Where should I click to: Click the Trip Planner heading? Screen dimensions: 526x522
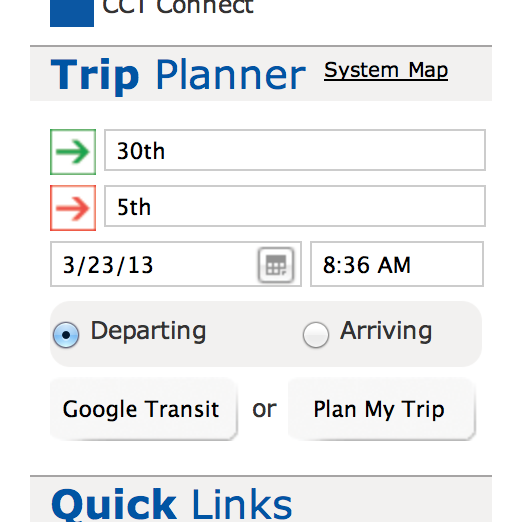pos(178,75)
